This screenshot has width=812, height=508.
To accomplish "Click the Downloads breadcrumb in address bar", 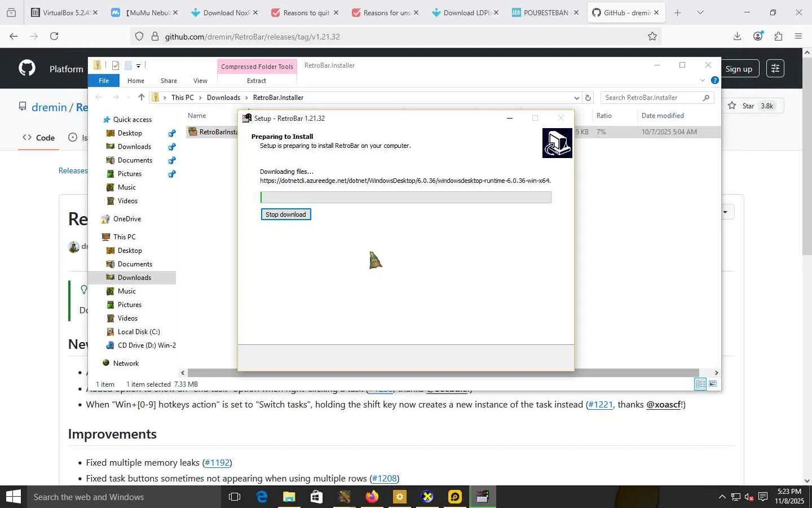I will (223, 98).
